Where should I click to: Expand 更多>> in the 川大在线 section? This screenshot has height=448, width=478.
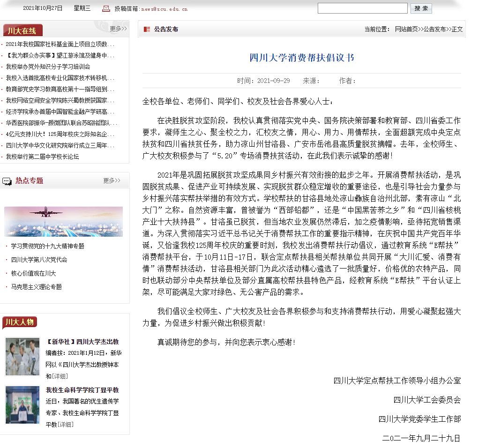point(118,29)
